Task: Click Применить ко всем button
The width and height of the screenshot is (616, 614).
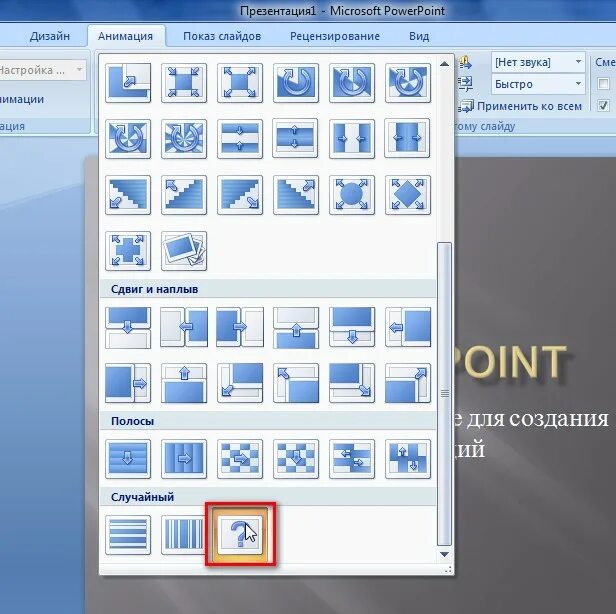Action: click(519, 106)
